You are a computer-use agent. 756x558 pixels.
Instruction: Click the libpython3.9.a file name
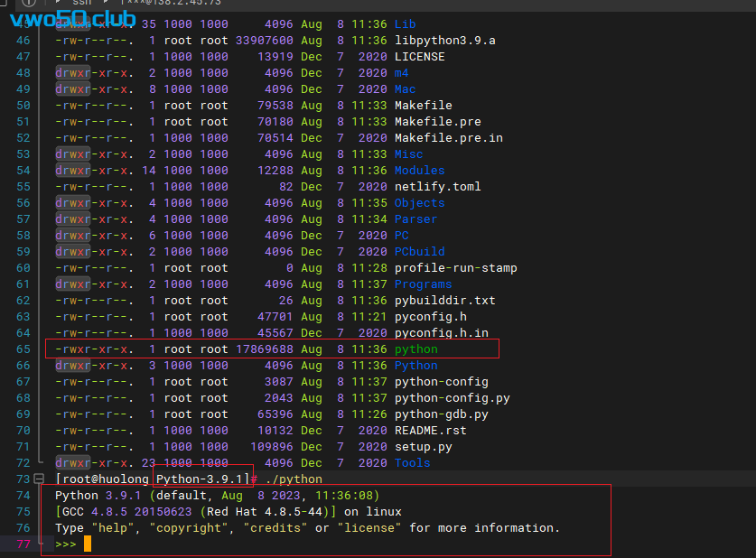coord(444,40)
